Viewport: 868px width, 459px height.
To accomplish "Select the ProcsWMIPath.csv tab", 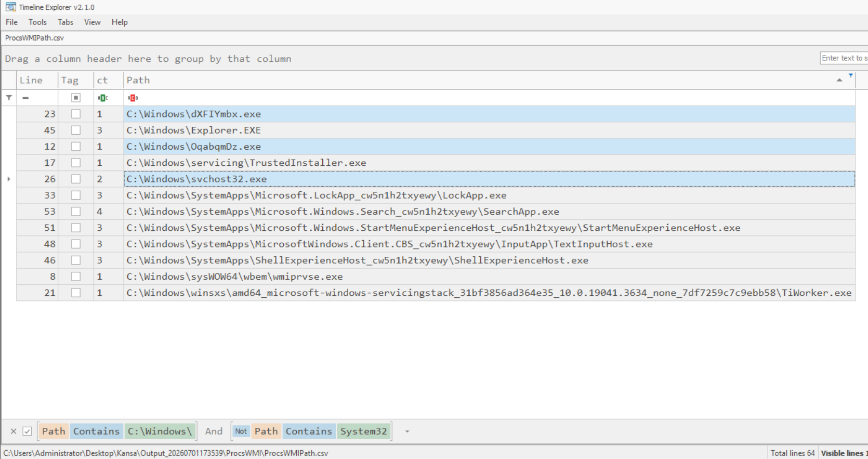I will coord(35,38).
